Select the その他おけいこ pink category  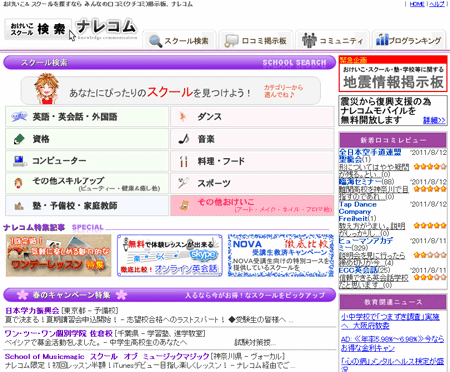[252, 205]
